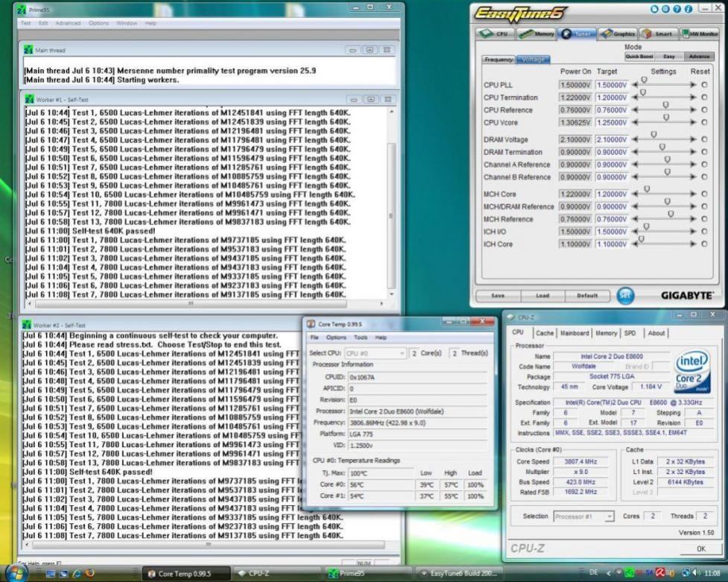This screenshot has height=582, width=728.
Task: Open the Cache tab in CPU-Z
Action: [x=545, y=333]
